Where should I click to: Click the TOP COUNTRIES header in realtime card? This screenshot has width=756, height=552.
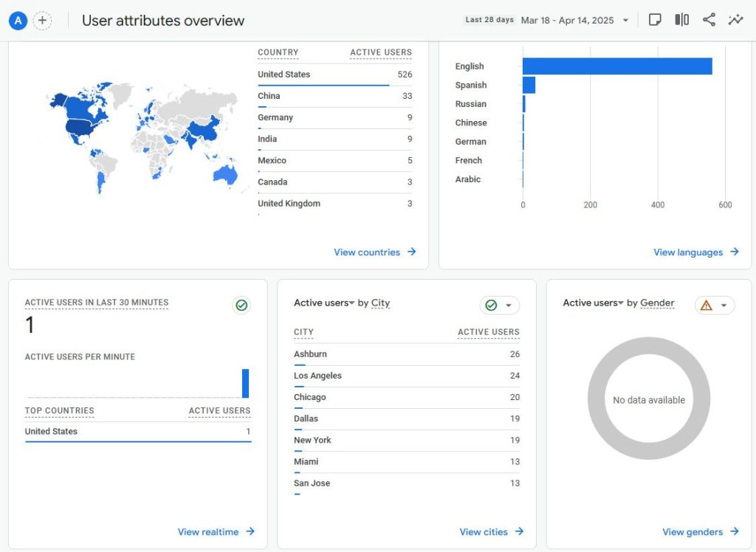click(59, 410)
